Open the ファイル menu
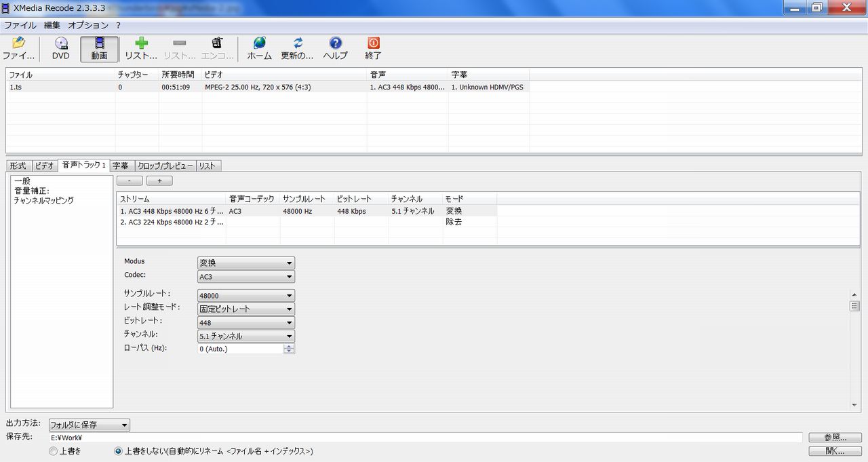 click(20, 25)
